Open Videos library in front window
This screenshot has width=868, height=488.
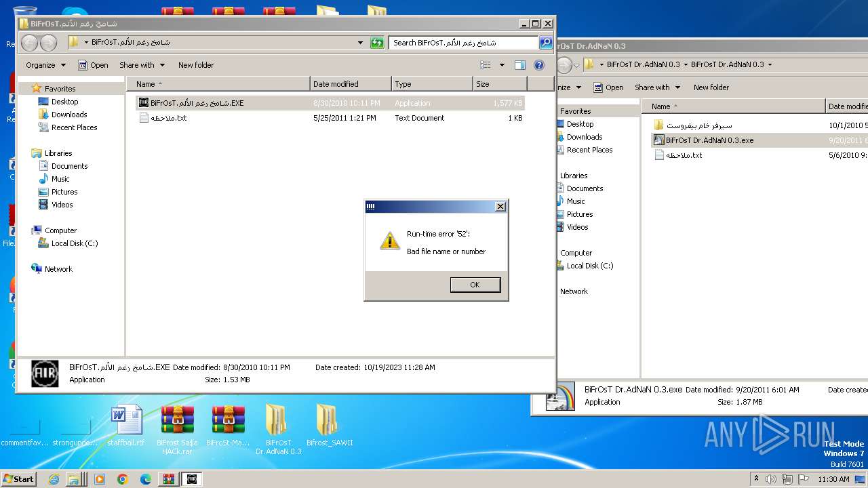click(62, 205)
